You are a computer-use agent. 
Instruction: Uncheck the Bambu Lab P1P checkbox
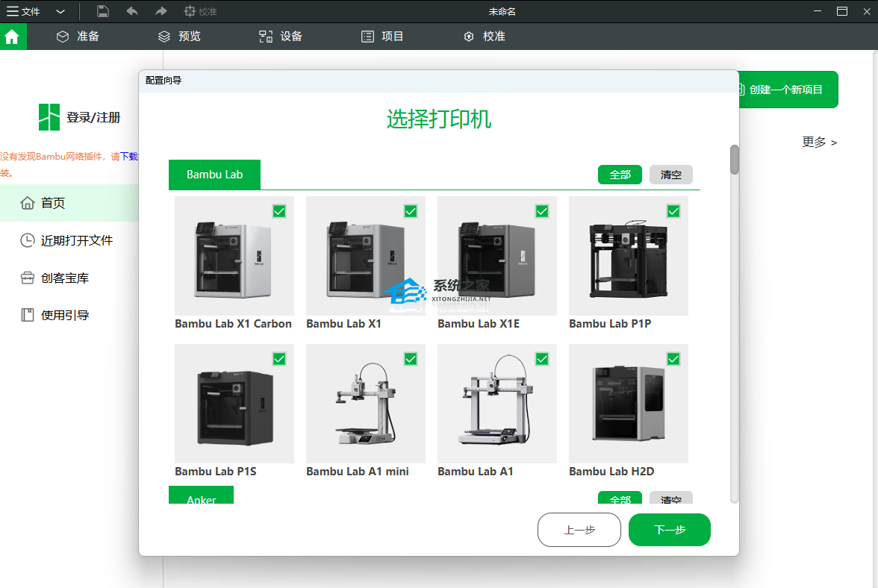click(673, 211)
